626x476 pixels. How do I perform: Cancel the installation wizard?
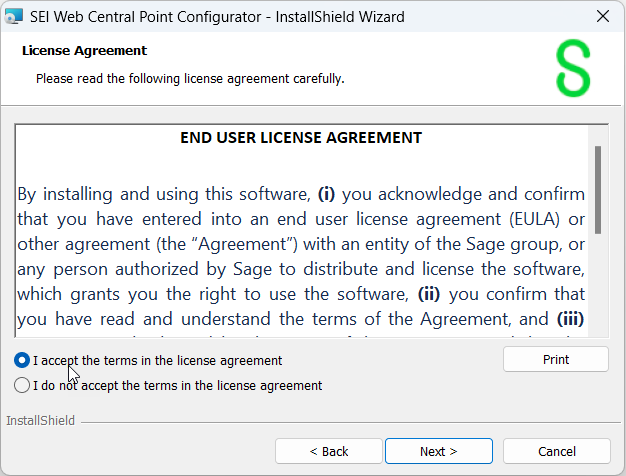tap(557, 451)
